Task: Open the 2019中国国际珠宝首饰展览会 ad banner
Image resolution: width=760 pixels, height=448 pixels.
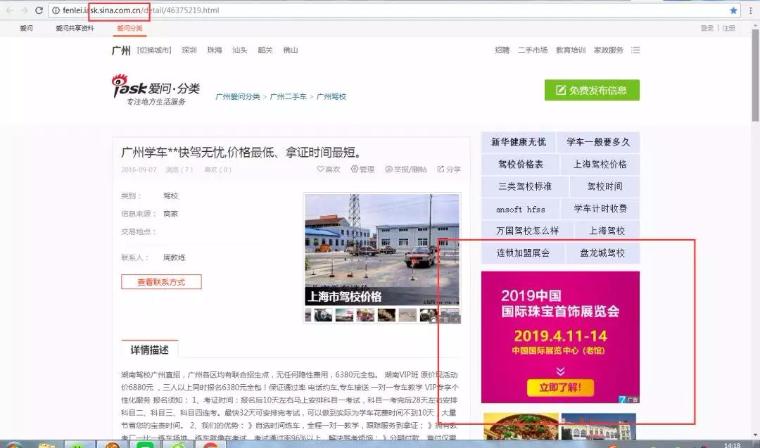Action: point(560,337)
